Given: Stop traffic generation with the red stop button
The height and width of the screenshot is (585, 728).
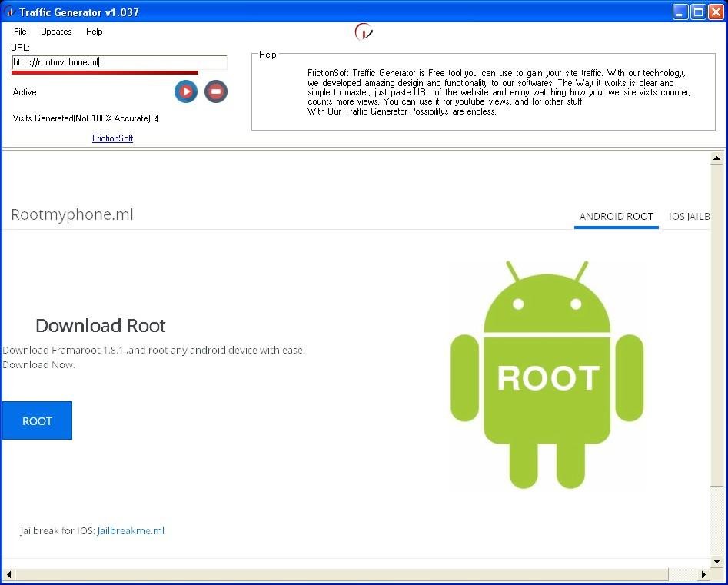Looking at the screenshot, I should (x=216, y=91).
